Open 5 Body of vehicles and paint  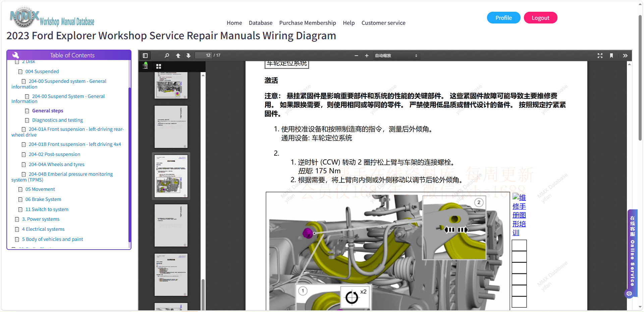[x=52, y=239]
